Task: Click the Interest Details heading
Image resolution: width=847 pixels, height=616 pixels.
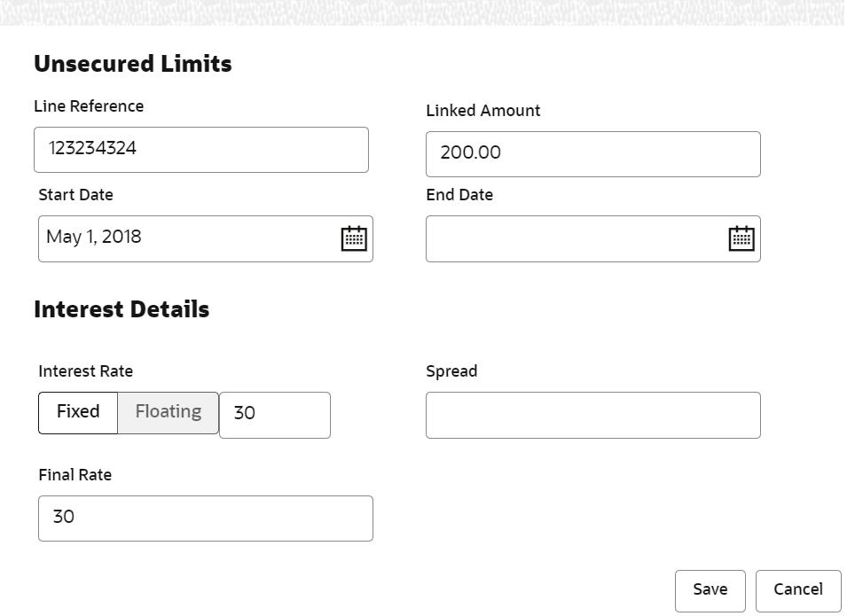Action: click(x=122, y=309)
